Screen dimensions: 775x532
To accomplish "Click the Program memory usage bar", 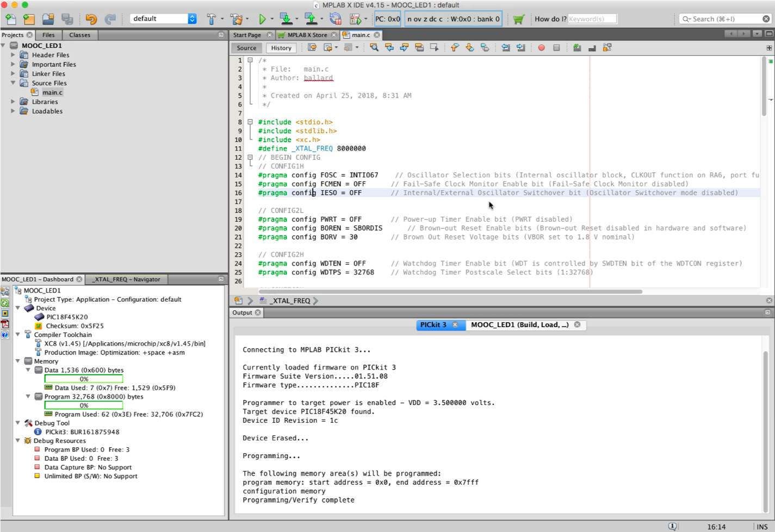I will tap(83, 405).
